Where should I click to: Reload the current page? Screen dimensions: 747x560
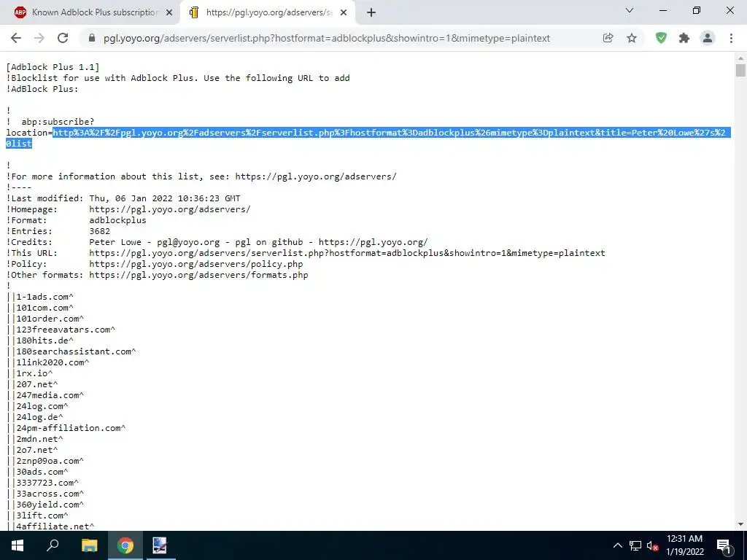click(x=63, y=38)
